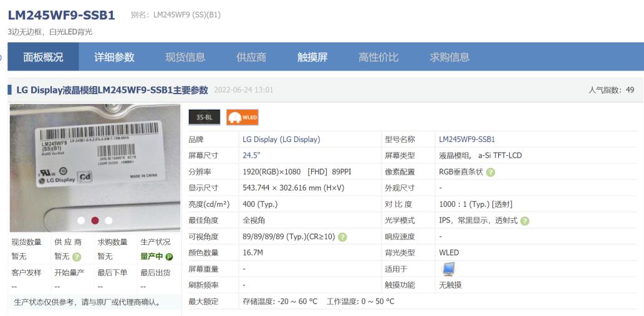Open help icon beside RGB垂直条状
Screen dimensions: 644x316
tap(491, 173)
